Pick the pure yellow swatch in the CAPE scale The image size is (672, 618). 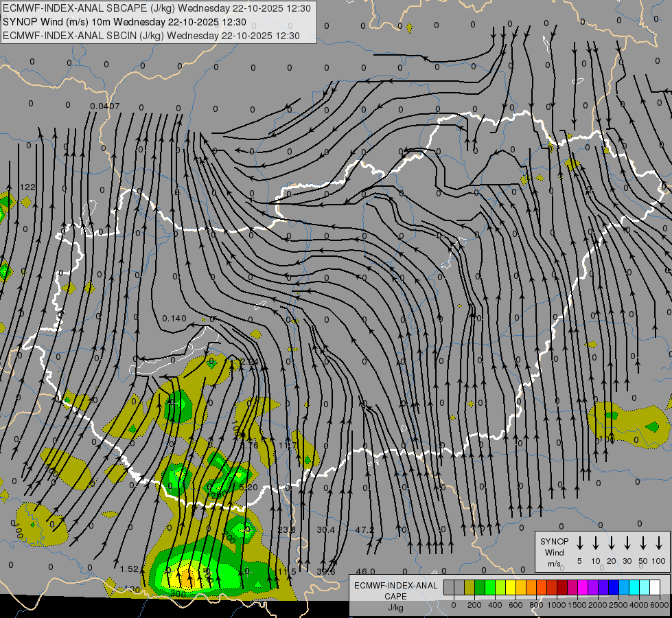click(x=511, y=587)
